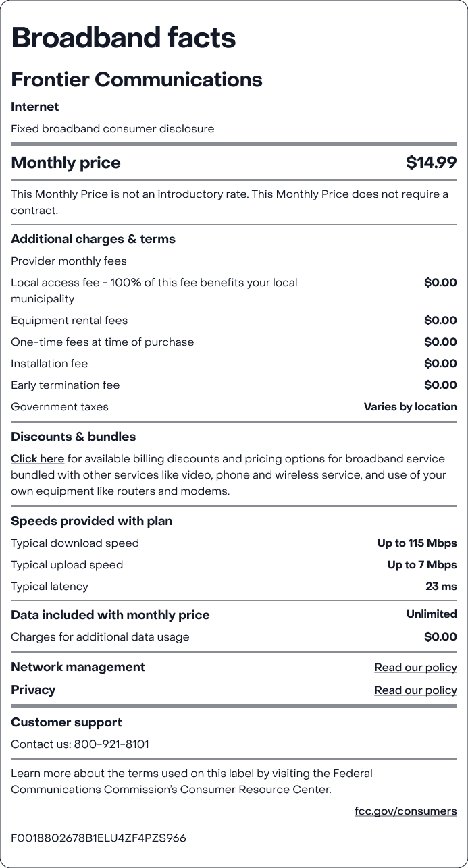Click the Broadband facts heading

[124, 38]
